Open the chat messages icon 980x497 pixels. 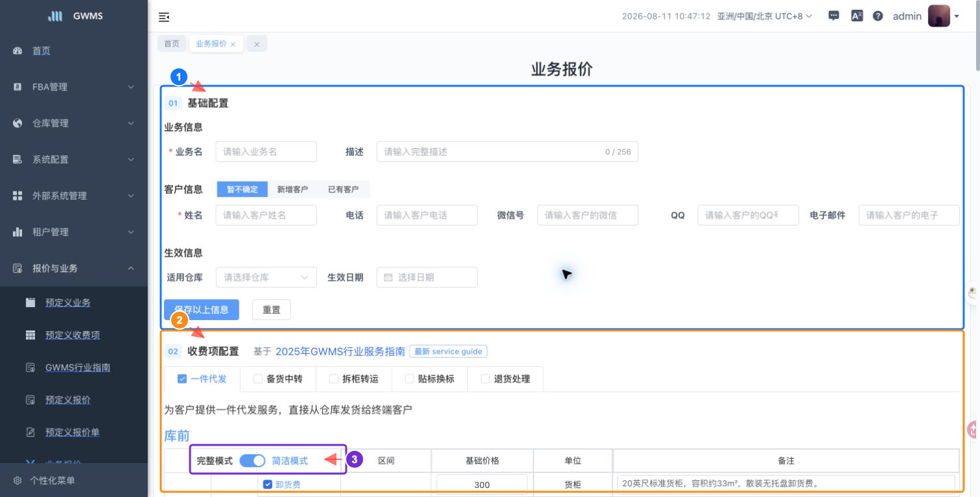coord(834,16)
